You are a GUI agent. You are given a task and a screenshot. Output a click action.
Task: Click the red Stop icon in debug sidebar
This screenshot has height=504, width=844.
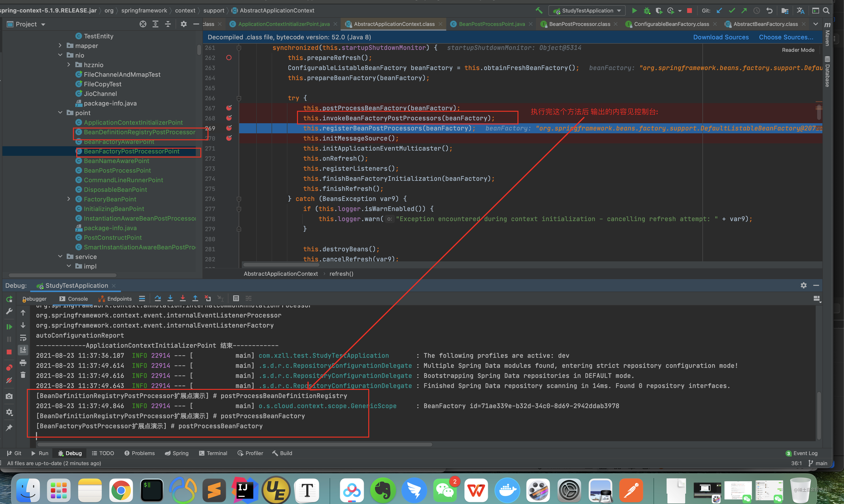pyautogui.click(x=9, y=352)
